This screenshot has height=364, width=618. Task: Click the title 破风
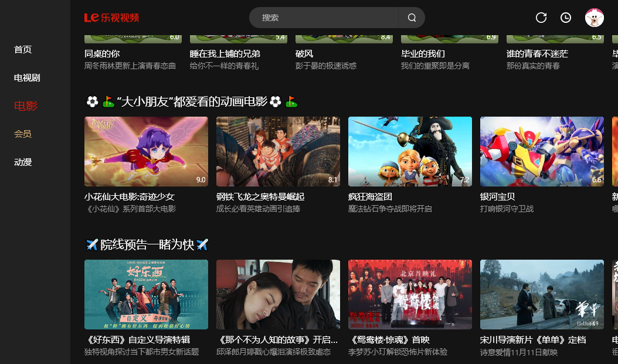click(x=304, y=53)
